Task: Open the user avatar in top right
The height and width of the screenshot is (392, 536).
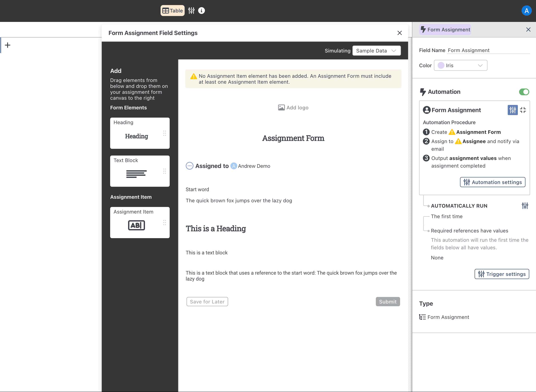Action: pos(526,11)
